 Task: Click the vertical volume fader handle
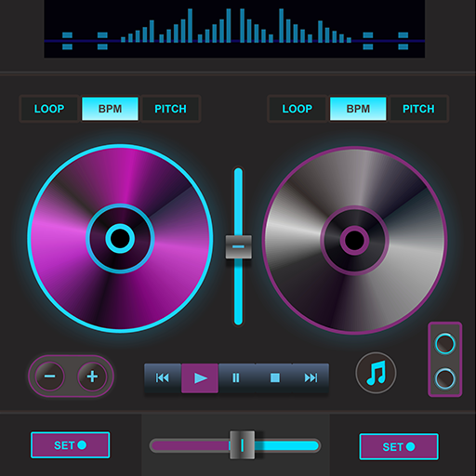[238, 246]
